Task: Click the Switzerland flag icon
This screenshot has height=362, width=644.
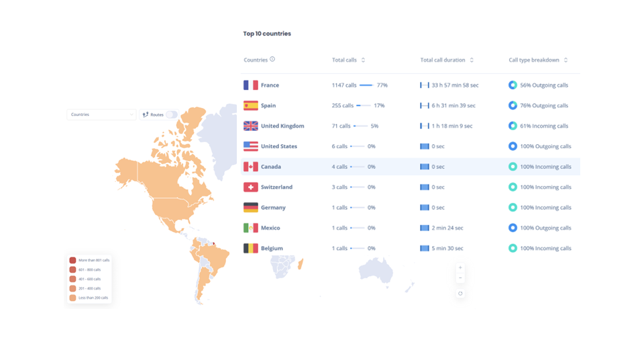Action: [x=250, y=187]
